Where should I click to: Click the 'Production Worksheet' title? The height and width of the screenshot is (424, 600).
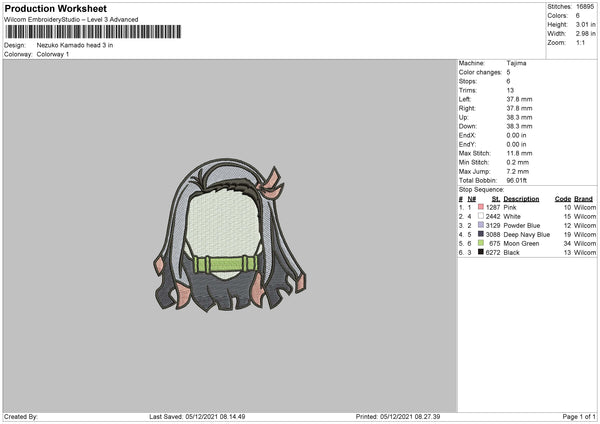[55, 8]
